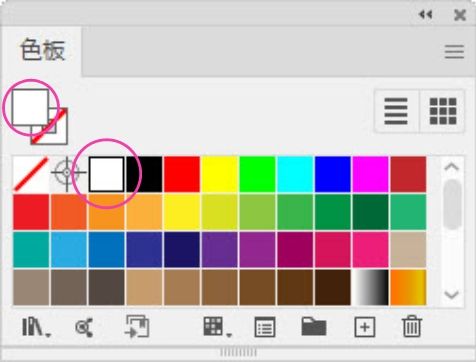This screenshot has height=362, width=476.
Task: Select the Registration swatch
Action: (68, 174)
